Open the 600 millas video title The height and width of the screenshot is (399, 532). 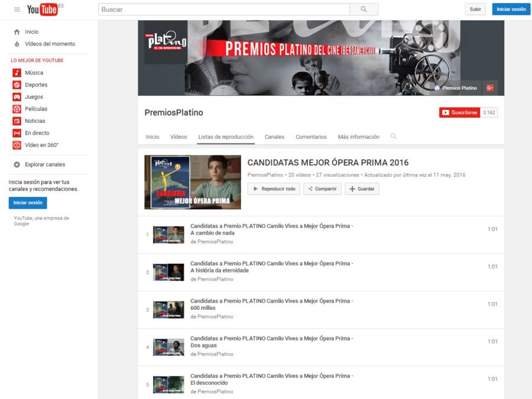pyautogui.click(x=271, y=304)
